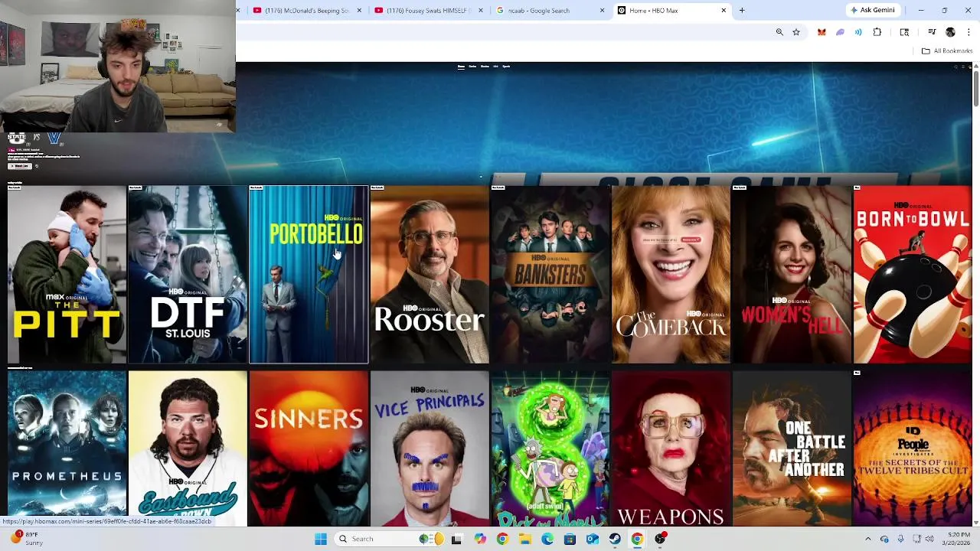
Task: Open OBS Studio from the taskbar
Action: coord(660,539)
